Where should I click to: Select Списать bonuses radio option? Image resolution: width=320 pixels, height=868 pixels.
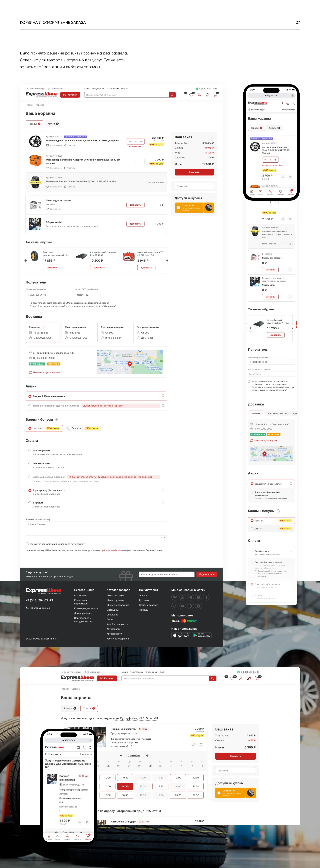click(x=69, y=428)
